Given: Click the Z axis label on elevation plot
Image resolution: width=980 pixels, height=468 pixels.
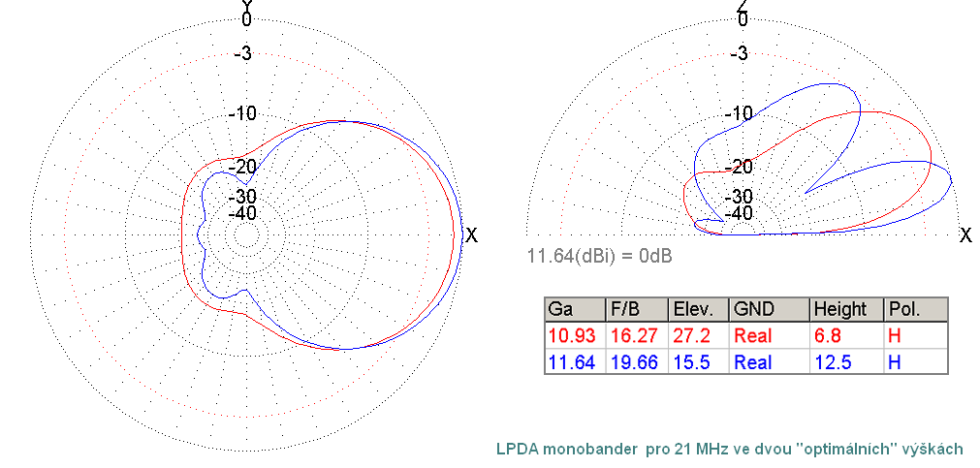Looking at the screenshot, I should click(743, 6).
